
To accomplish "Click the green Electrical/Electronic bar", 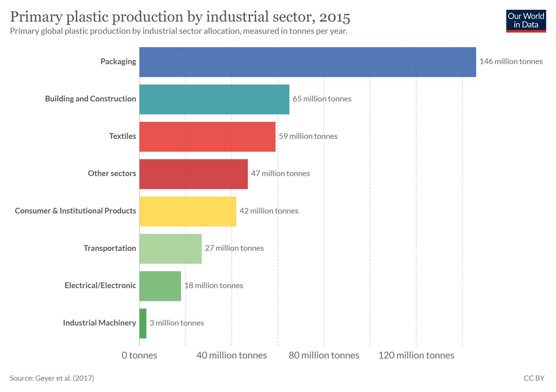I will pyautogui.click(x=160, y=286).
